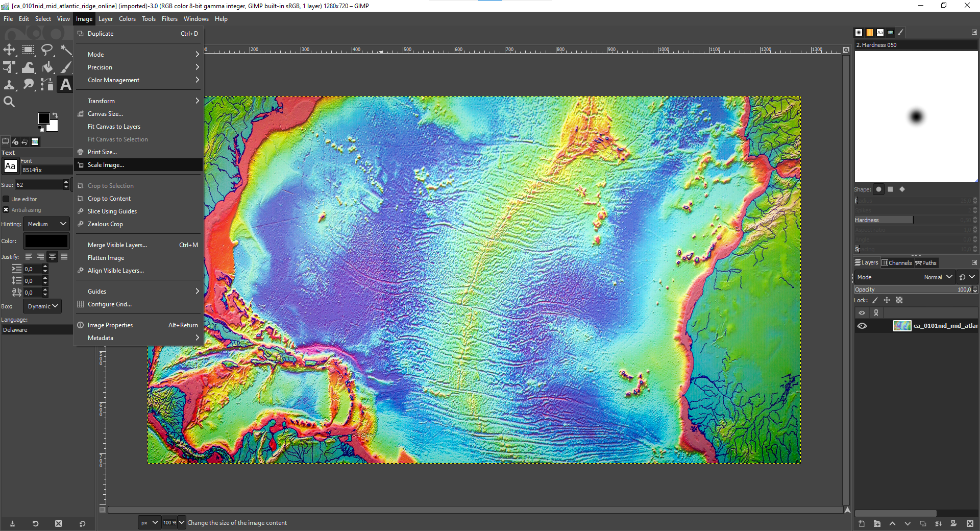Viewport: 980px width, 531px height.
Task: Choose Scale Image from Image menu
Action: point(139,165)
